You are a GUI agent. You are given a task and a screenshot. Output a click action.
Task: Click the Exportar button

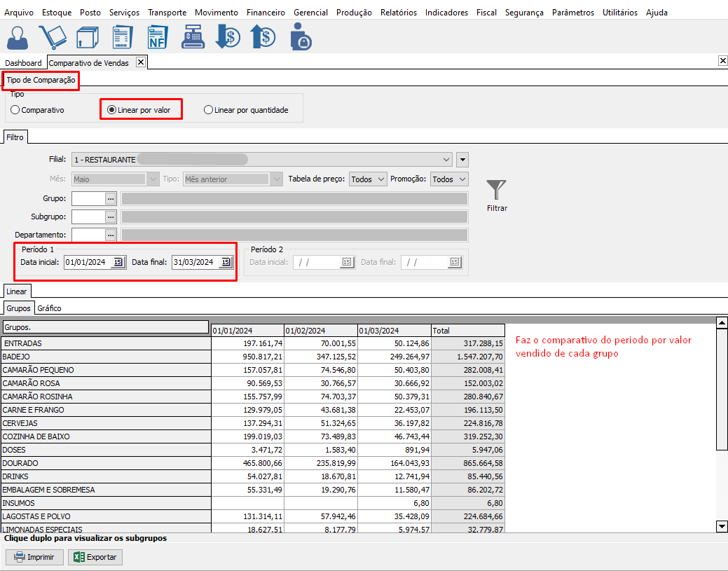click(95, 558)
